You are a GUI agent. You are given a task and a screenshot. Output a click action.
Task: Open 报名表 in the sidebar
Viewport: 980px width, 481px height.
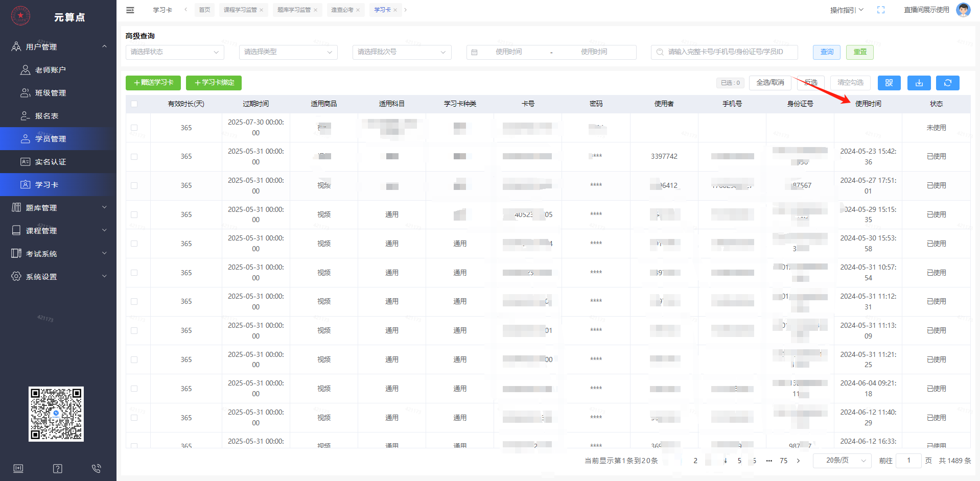tap(58, 116)
